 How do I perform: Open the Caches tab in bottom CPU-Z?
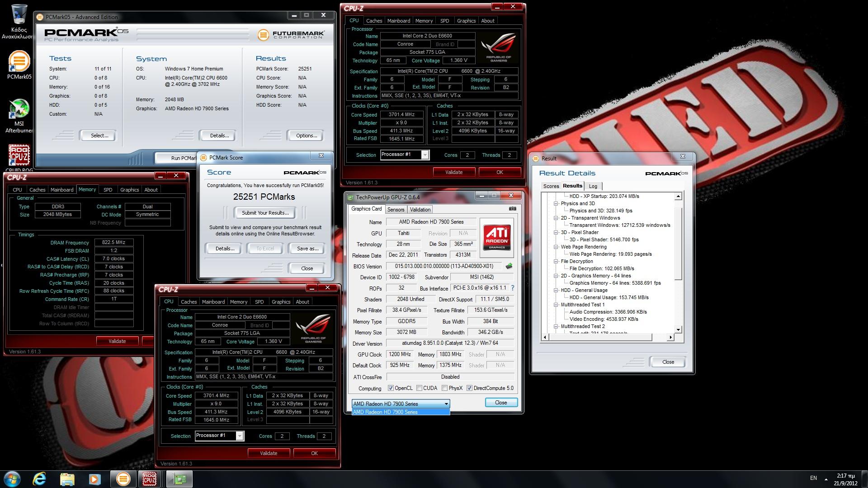click(189, 302)
